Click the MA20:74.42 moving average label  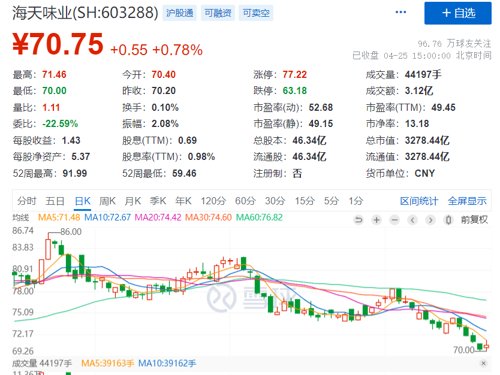[158, 218]
